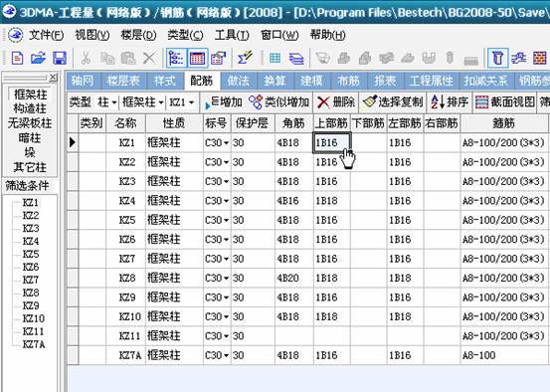Switch to the 换算 tab
Screen dimensions: 550x392
pyautogui.click(x=275, y=81)
